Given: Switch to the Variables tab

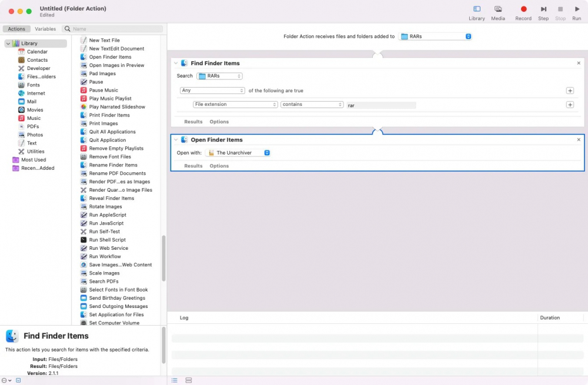Looking at the screenshot, I should pos(45,29).
